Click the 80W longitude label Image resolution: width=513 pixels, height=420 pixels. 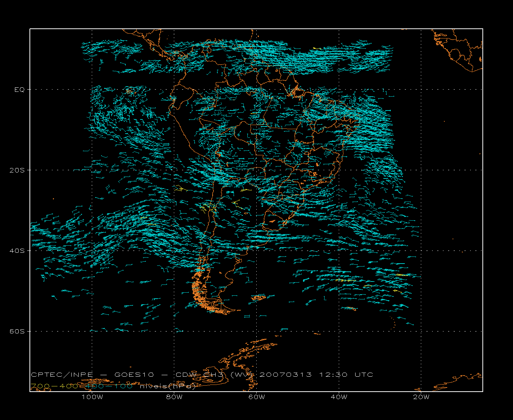coord(175,397)
